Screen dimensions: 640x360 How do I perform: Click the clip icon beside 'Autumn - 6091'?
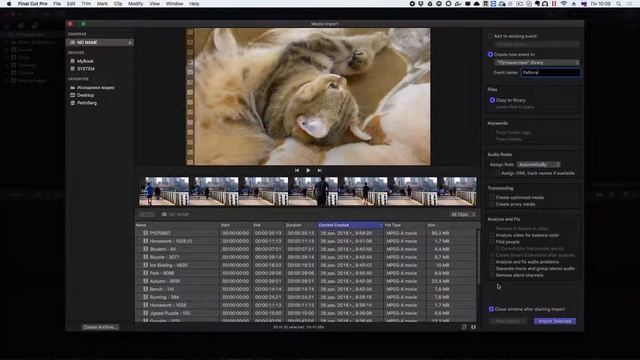coord(145,281)
